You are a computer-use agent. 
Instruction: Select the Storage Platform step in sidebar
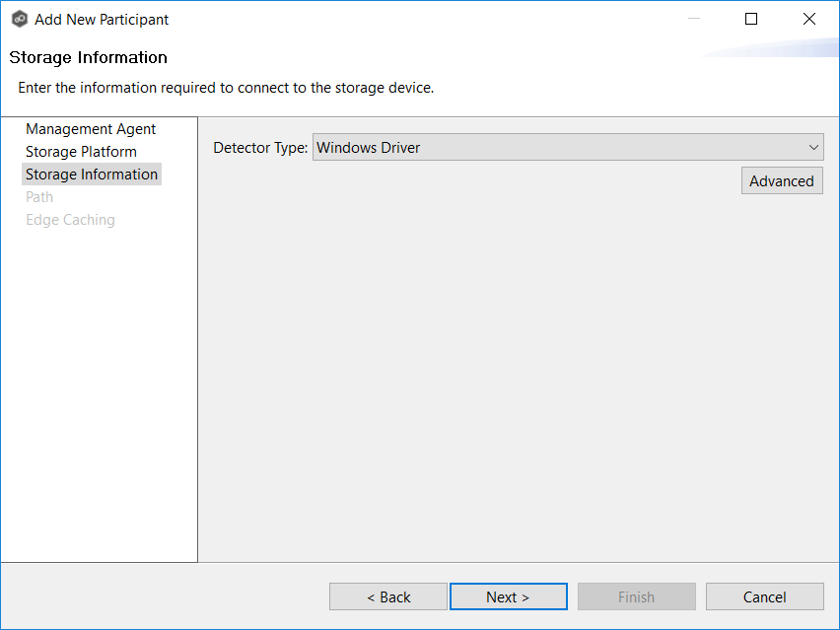click(81, 152)
